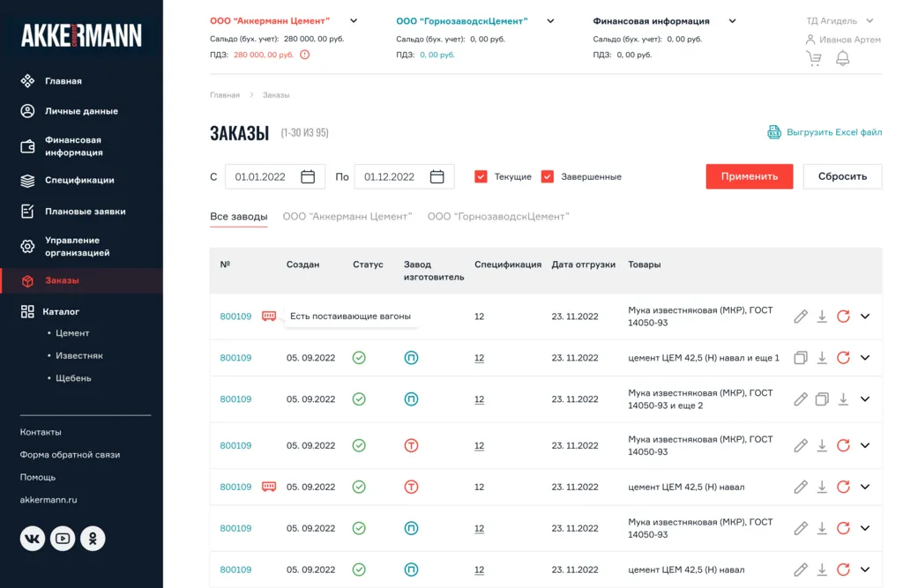Open the VK social media icon
903x588 pixels.
point(32,538)
